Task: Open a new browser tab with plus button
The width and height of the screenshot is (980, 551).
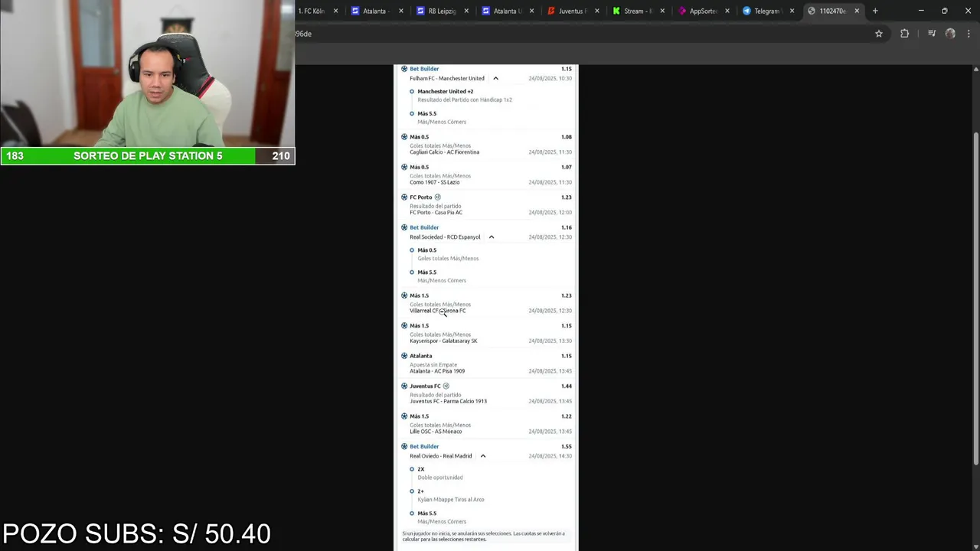Action: 875,11
